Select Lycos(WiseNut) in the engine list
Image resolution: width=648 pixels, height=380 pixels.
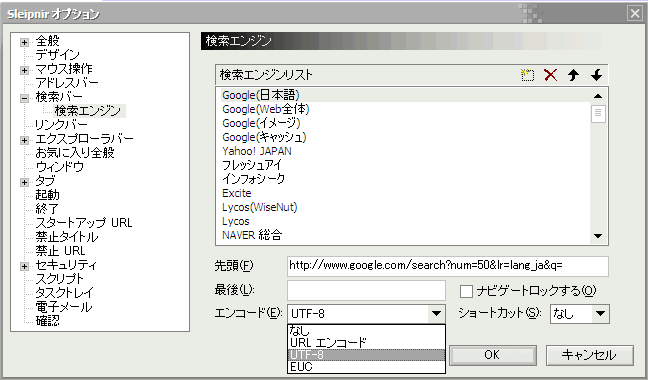[x=260, y=207]
